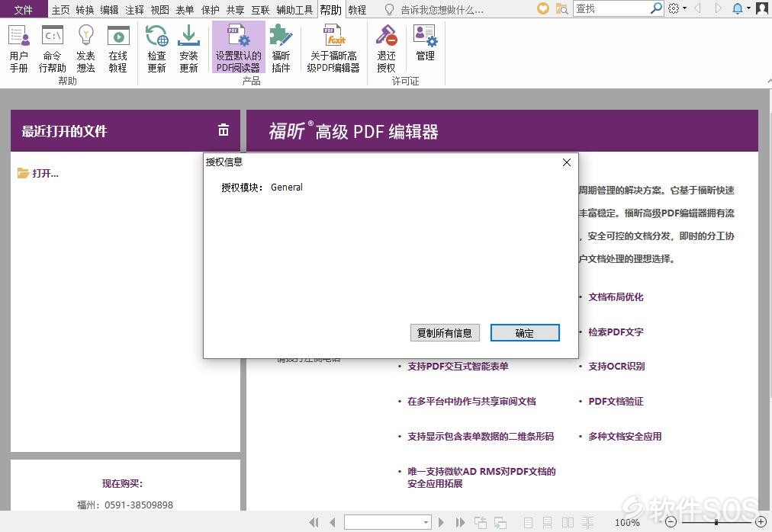Click the 支持PDF交互式智能表单 link

tap(458, 366)
